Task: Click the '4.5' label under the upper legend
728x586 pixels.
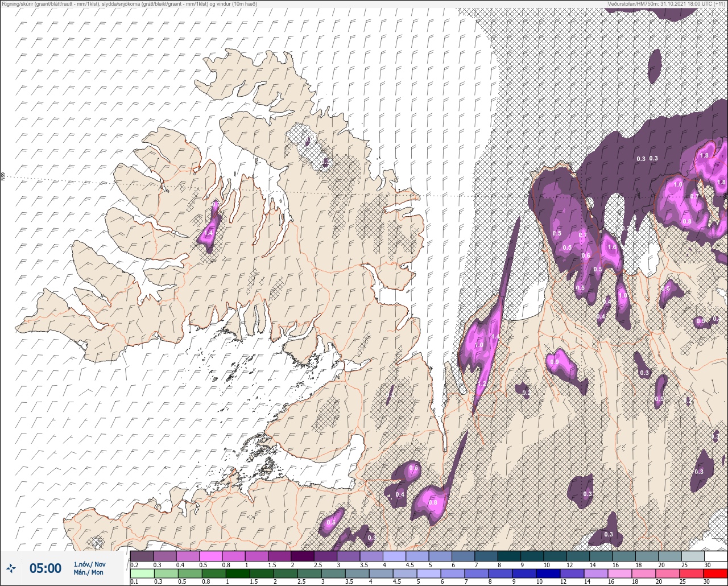Action: [410, 564]
